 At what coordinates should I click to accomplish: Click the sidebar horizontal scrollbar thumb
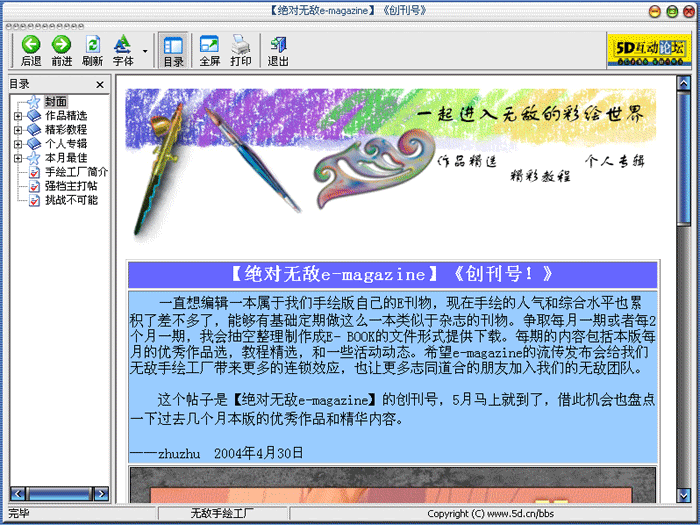[59, 494]
